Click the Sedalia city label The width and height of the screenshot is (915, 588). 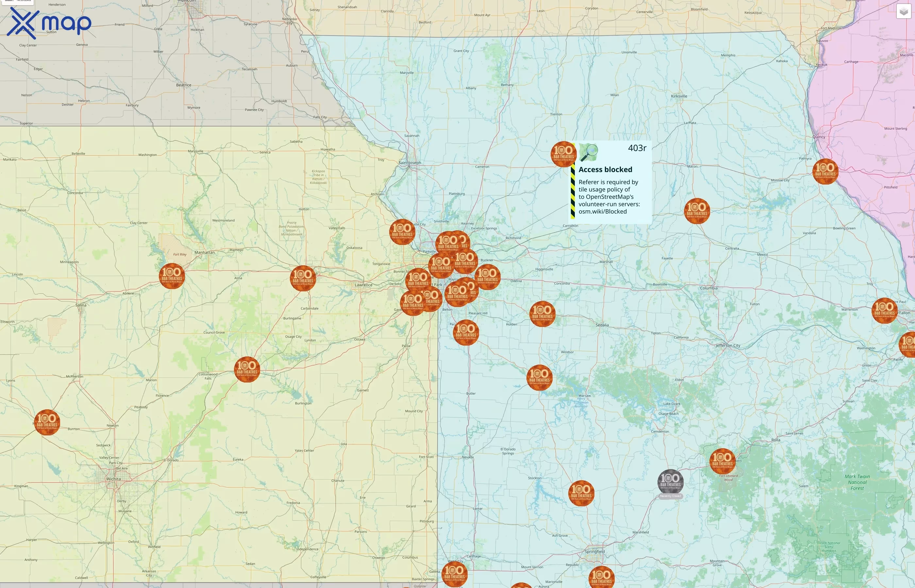(602, 325)
